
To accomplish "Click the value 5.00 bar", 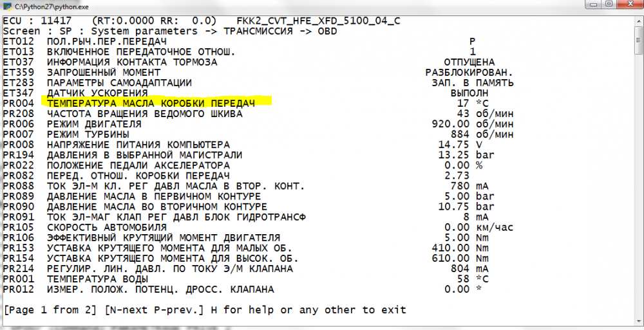I will [469, 196].
